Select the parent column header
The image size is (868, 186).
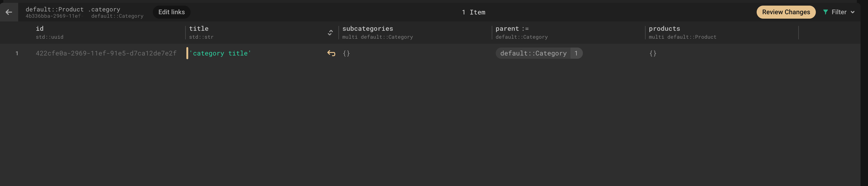(507, 29)
